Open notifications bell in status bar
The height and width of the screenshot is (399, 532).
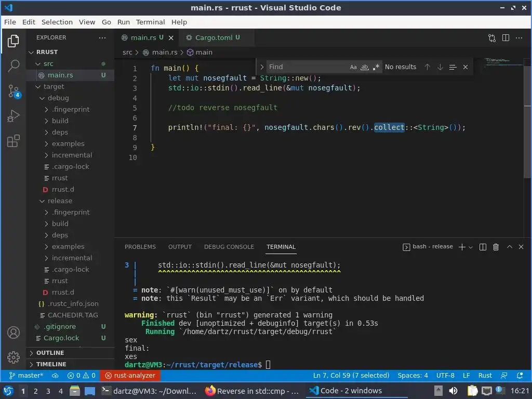(x=520, y=376)
